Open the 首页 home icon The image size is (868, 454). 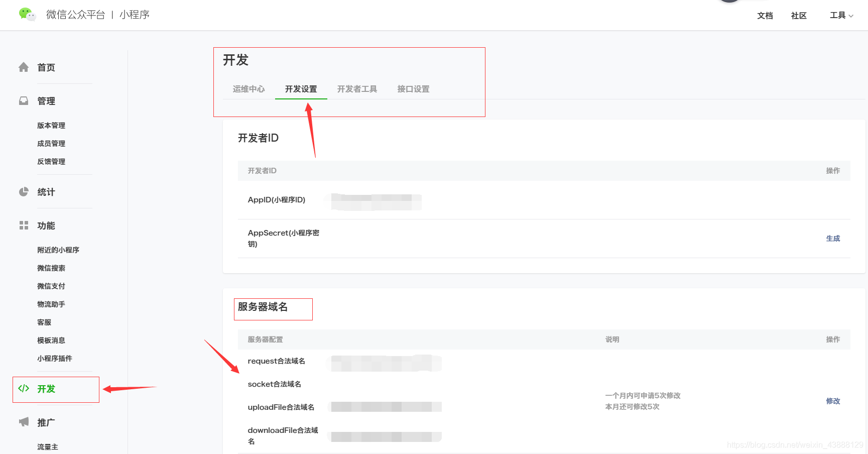pos(24,67)
